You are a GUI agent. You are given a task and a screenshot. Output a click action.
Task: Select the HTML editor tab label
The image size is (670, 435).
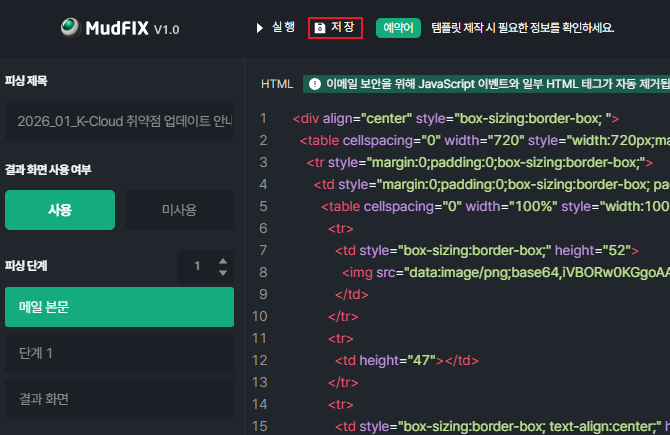[x=277, y=84]
